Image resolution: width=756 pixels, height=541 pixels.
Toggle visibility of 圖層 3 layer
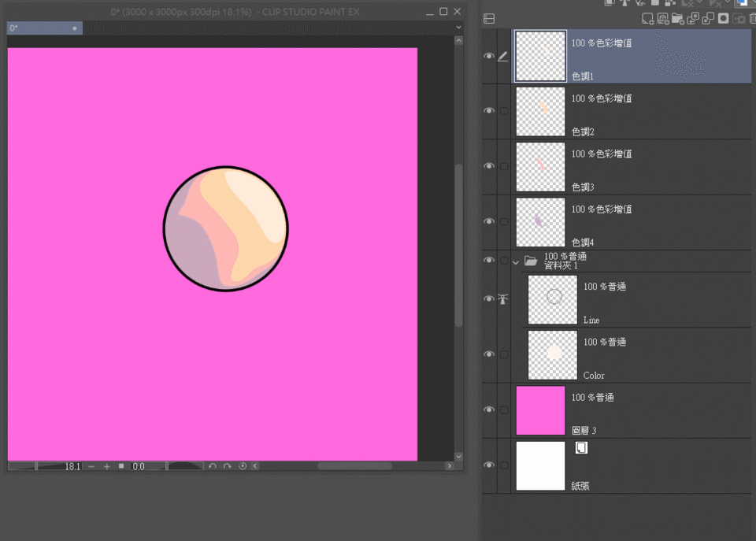pyautogui.click(x=489, y=410)
